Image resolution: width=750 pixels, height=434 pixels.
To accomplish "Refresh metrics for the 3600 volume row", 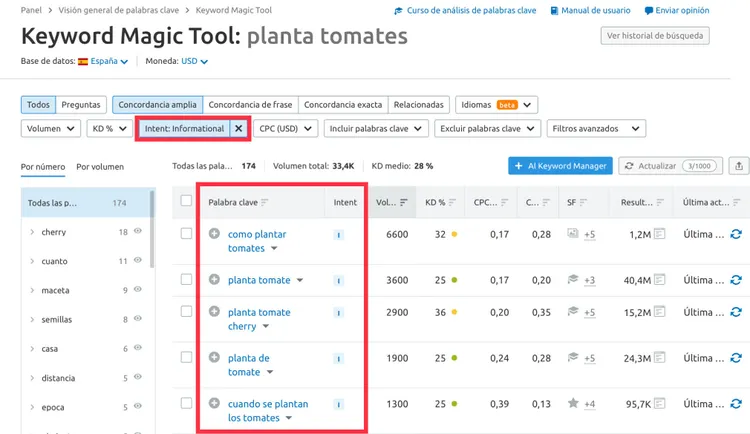I will click(x=736, y=280).
